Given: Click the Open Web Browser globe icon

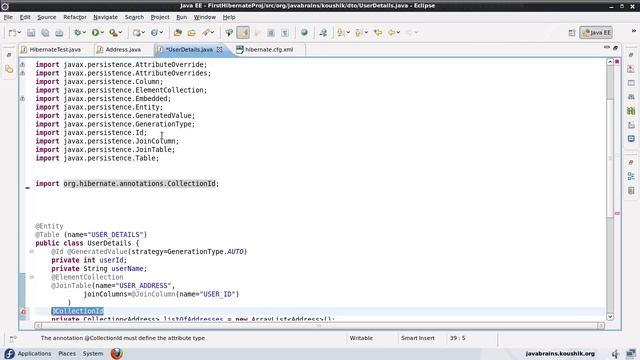Looking at the screenshot, I should pyautogui.click(x=304, y=33).
